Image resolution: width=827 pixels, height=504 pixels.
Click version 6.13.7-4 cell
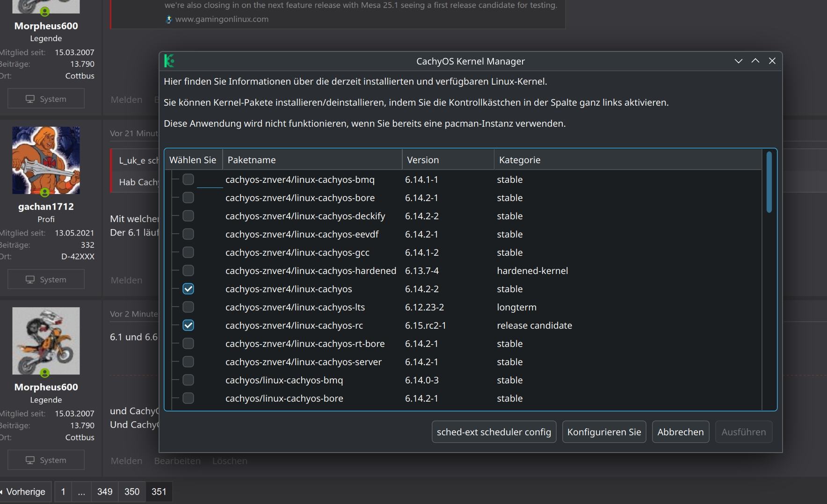click(x=422, y=270)
